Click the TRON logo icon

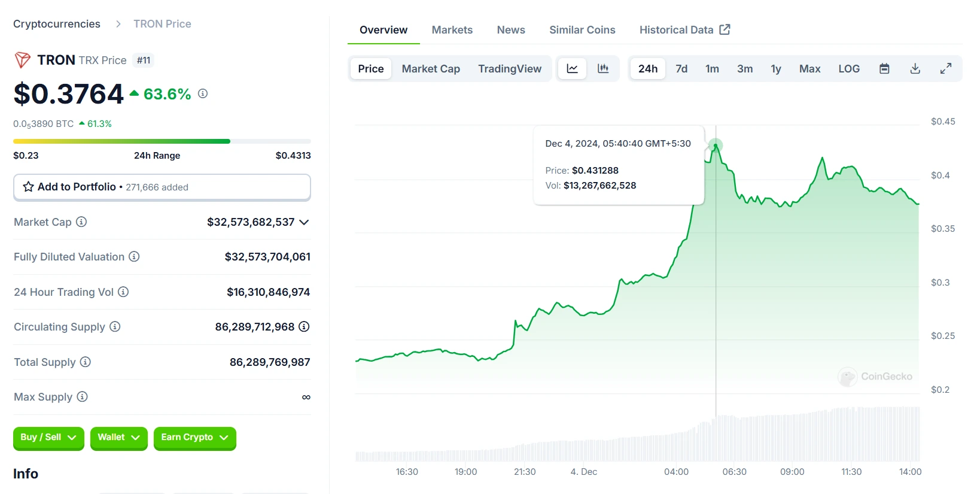pyautogui.click(x=22, y=60)
